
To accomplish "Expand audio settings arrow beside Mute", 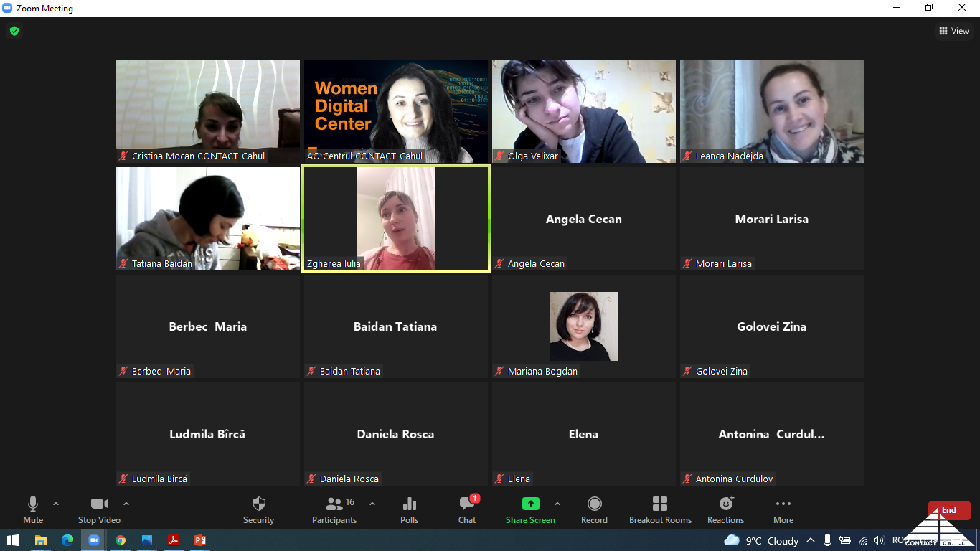I will (56, 504).
